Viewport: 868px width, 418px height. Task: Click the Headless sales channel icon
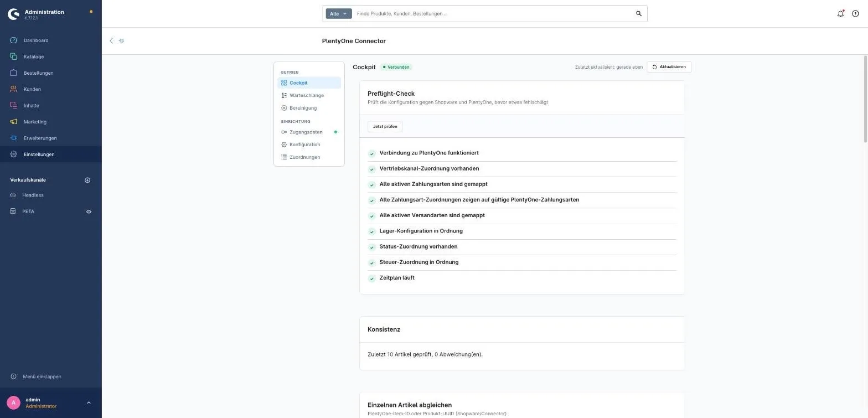pos(13,195)
